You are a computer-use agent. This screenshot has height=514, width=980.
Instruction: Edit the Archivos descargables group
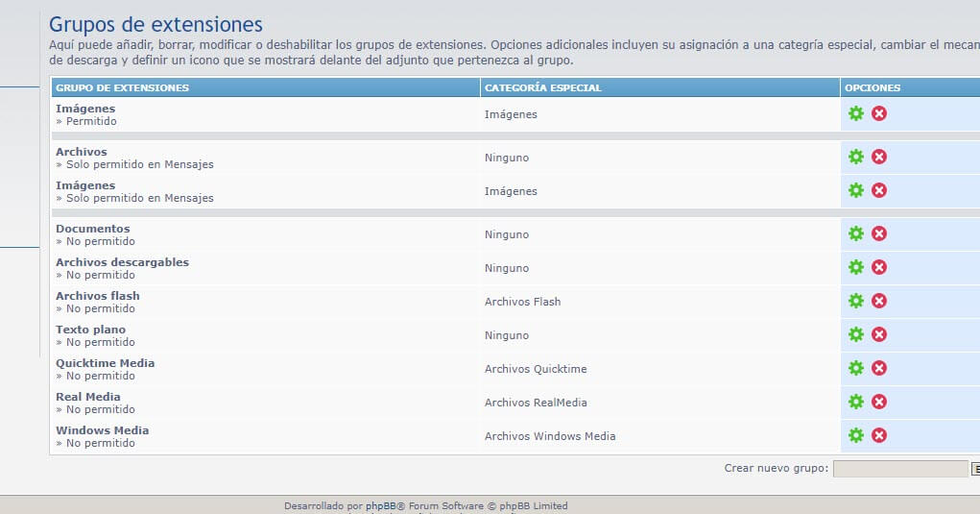(x=856, y=267)
